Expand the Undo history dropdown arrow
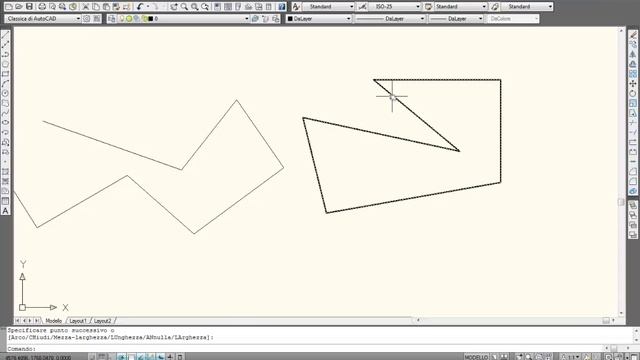Image resolution: width=640 pixels, height=360 pixels. pos(148,7)
